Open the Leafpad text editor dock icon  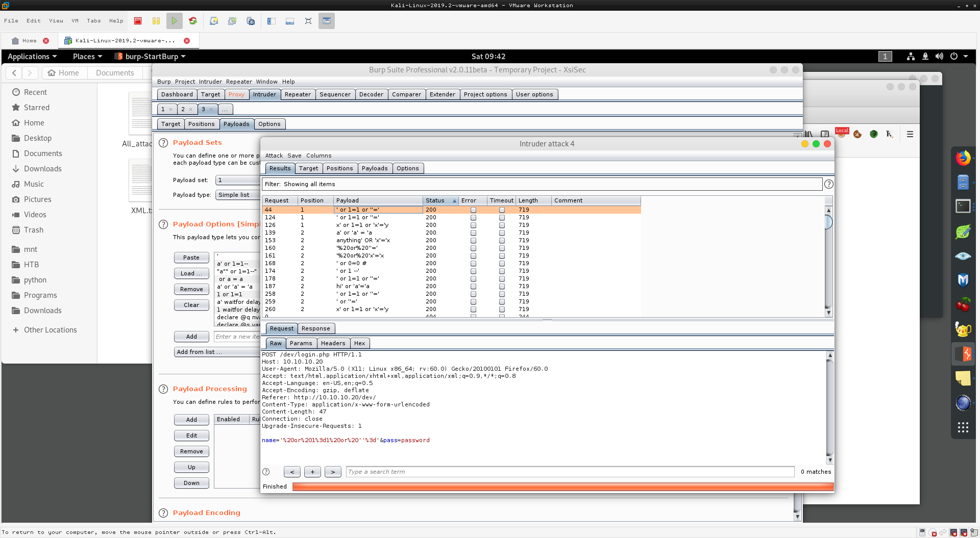pyautogui.click(x=963, y=232)
